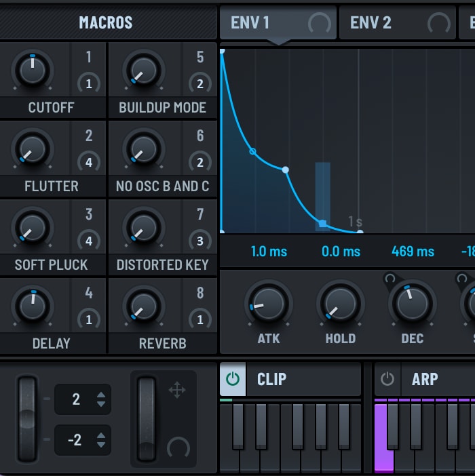Screen dimensions: 475x476
Task: Toggle the ARP power button
Action: point(387,379)
